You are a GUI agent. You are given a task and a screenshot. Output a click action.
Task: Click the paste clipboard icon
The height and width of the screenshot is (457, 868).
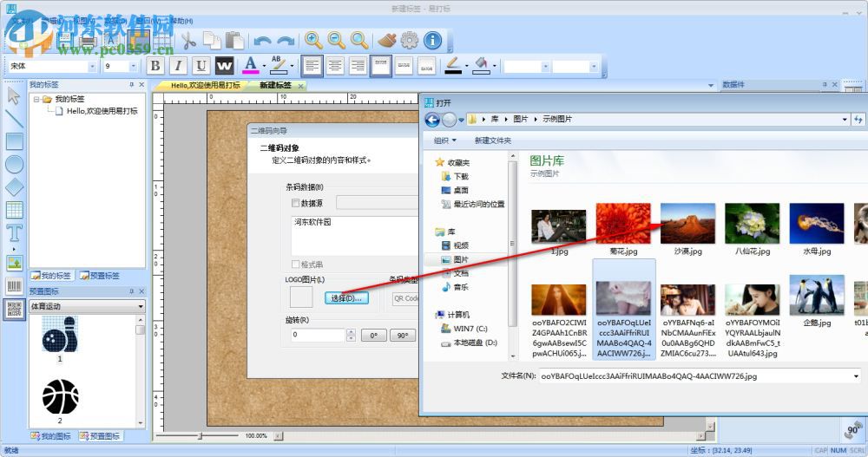tap(234, 41)
